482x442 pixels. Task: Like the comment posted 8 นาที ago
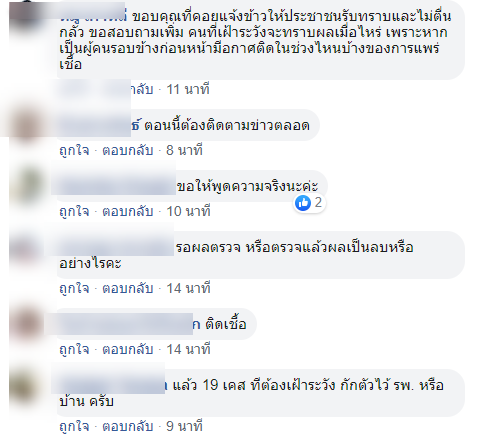(74, 151)
